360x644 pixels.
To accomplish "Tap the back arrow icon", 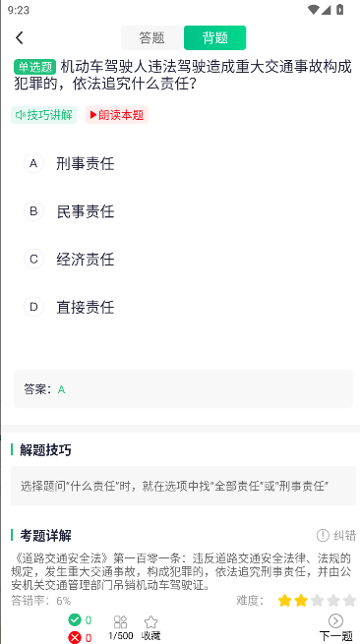I will 20,37.
